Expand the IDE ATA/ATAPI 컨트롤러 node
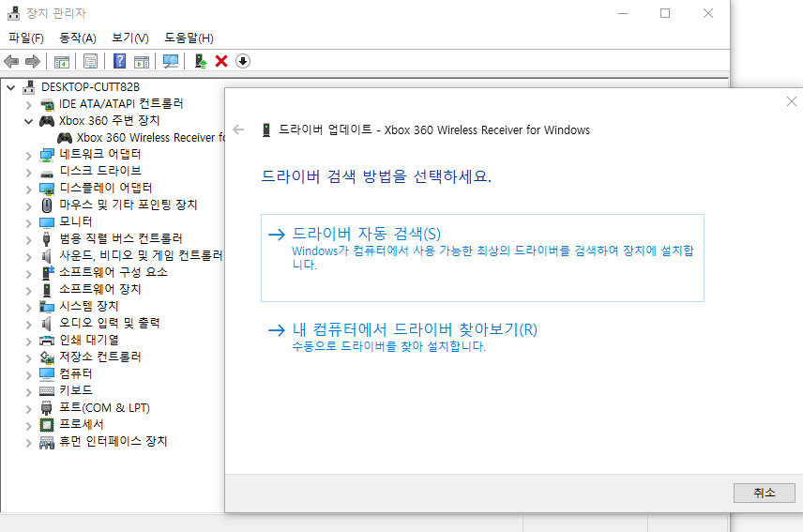This screenshot has height=532, width=803. [x=29, y=105]
